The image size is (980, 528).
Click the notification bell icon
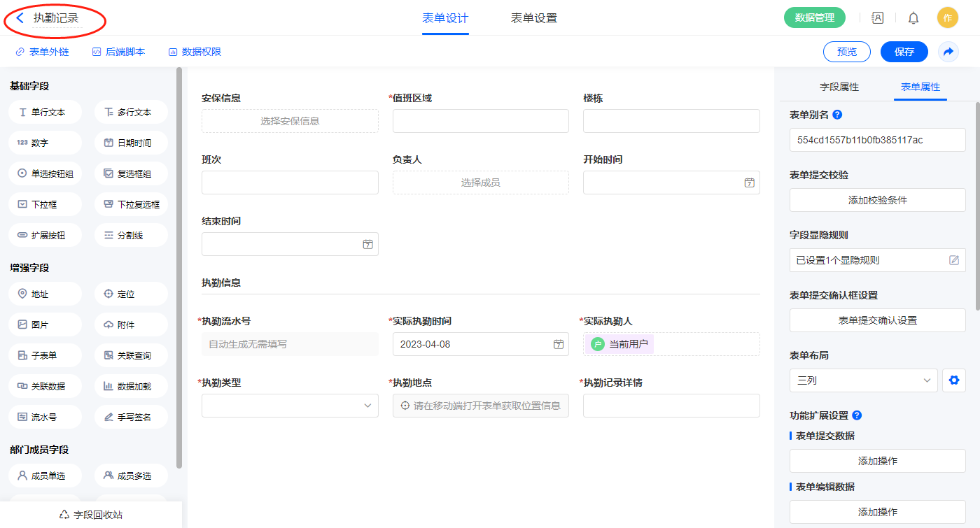click(913, 18)
